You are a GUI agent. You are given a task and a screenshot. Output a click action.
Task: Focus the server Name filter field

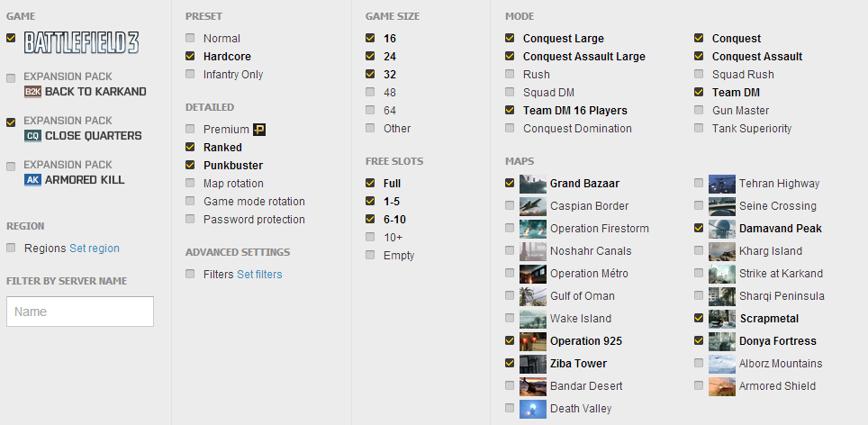click(80, 312)
